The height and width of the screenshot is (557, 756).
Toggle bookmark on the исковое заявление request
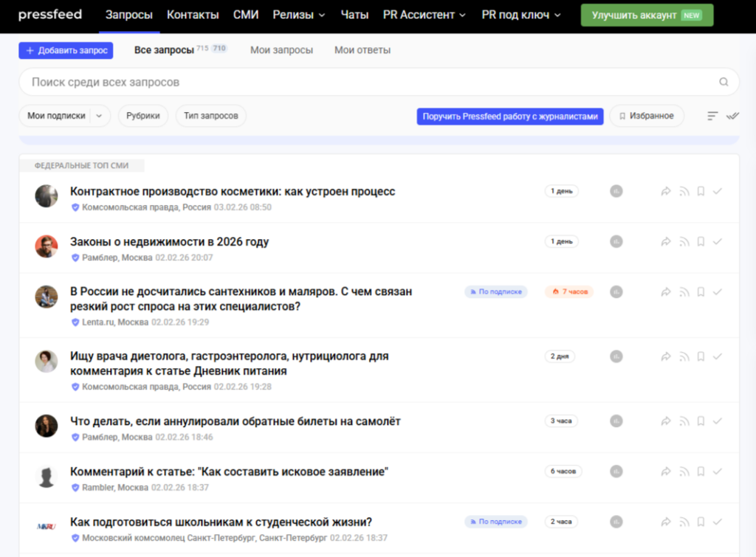[x=700, y=471]
